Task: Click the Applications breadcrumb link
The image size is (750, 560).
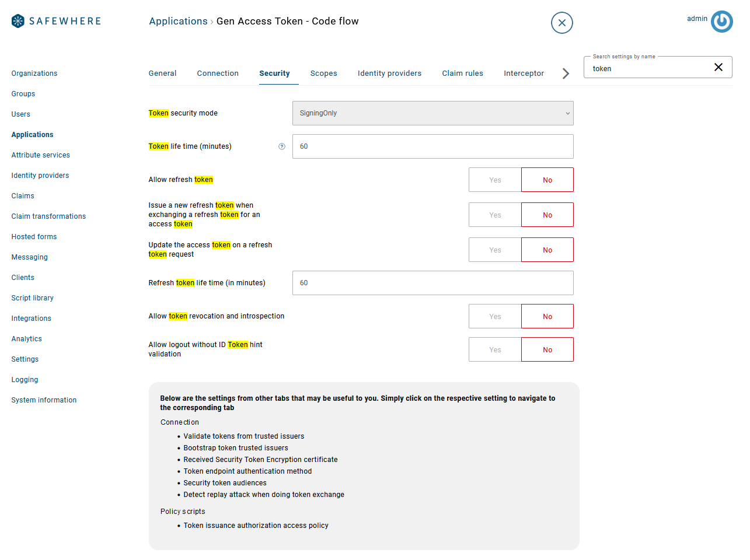Action: (178, 21)
